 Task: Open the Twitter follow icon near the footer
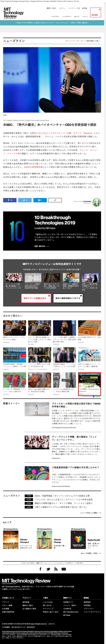pos(48,569)
